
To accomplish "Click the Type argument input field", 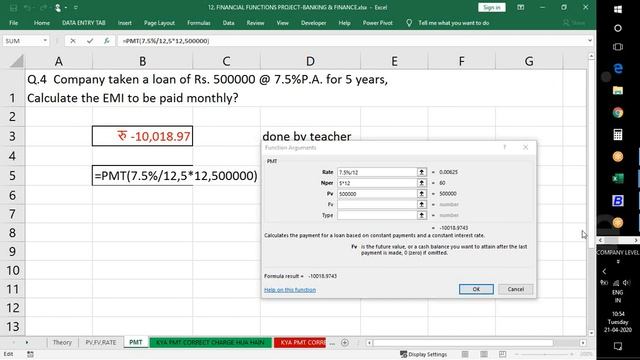I will tap(377, 215).
